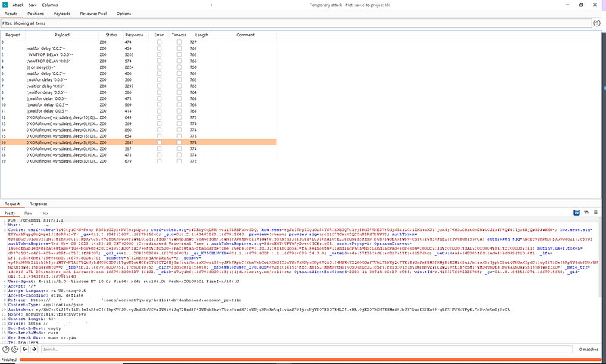The height and width of the screenshot is (364, 606).
Task: Switch to the Positions tab
Action: click(36, 14)
